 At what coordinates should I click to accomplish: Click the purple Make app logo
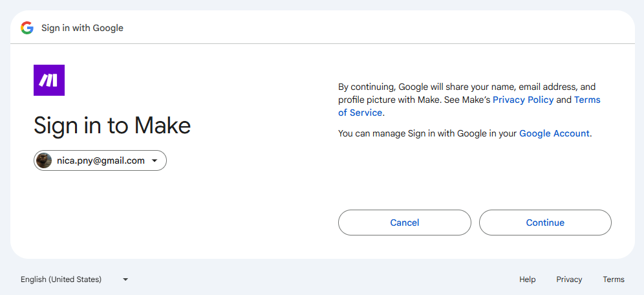(x=49, y=80)
